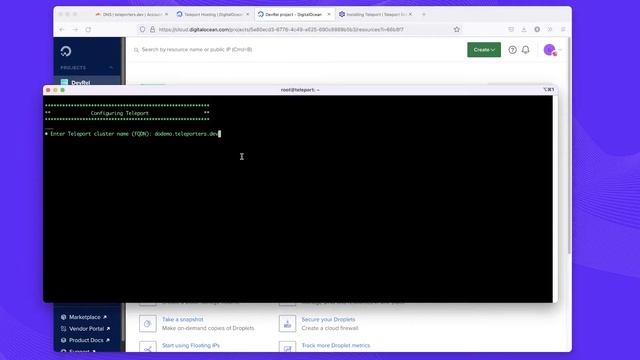Open the browser hamburger menu
Viewport: 640px width, 360px height.
coord(563,29)
